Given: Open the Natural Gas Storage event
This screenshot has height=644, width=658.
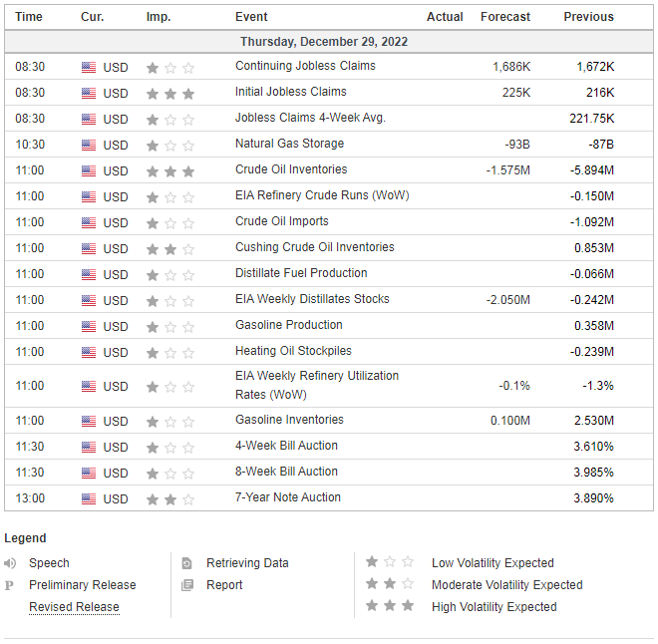Looking at the screenshot, I should coord(289,144).
